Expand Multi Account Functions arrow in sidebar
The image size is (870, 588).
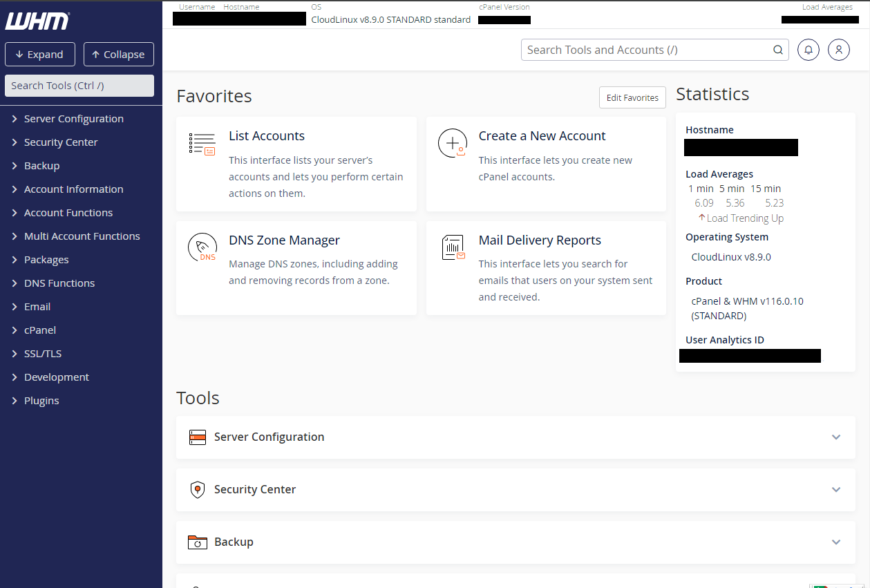(x=15, y=236)
